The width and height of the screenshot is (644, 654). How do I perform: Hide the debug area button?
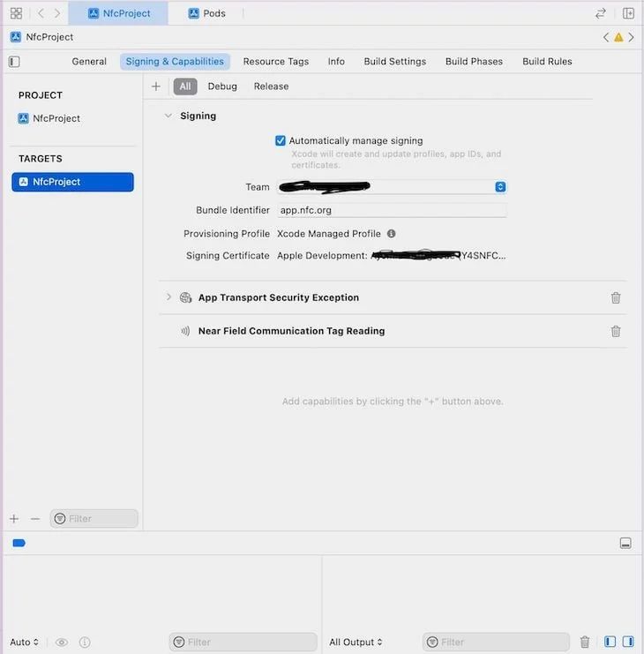click(x=625, y=543)
